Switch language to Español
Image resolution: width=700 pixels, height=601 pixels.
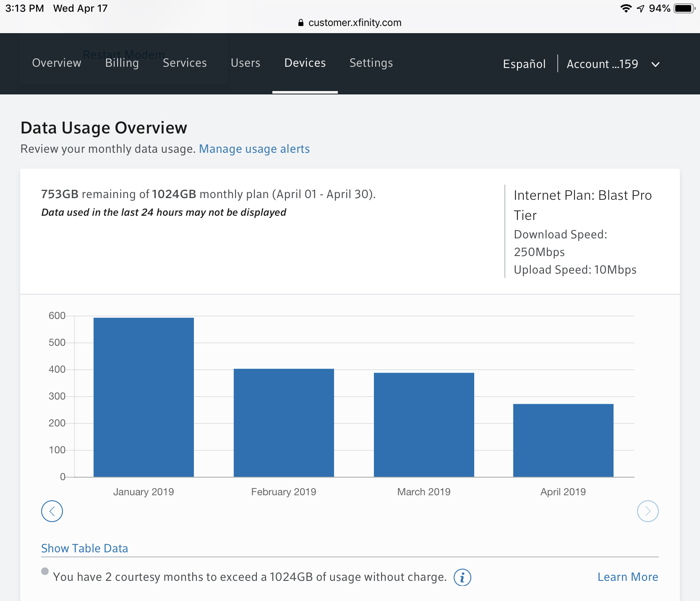pos(524,64)
